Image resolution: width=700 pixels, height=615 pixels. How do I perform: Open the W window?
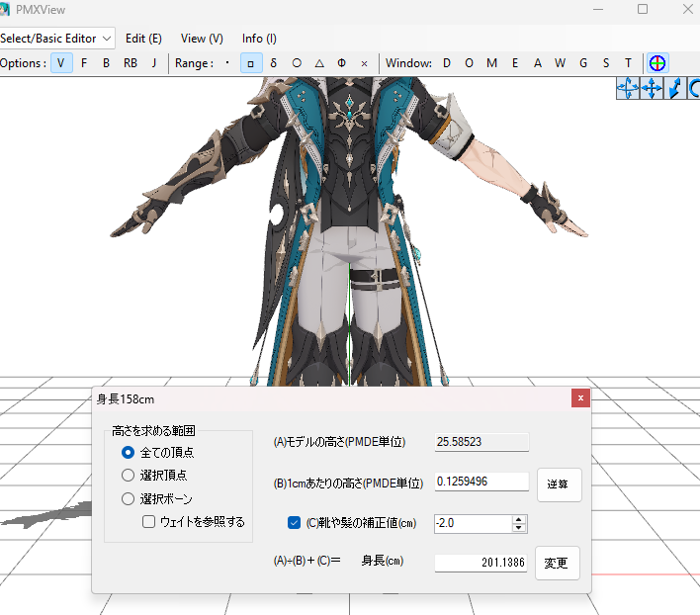point(561,63)
